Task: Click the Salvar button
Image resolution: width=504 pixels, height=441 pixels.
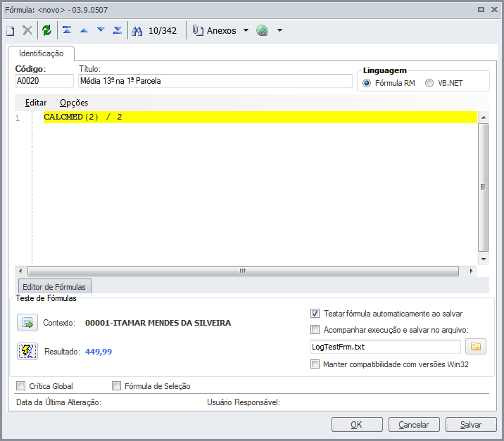Action: pos(471,425)
